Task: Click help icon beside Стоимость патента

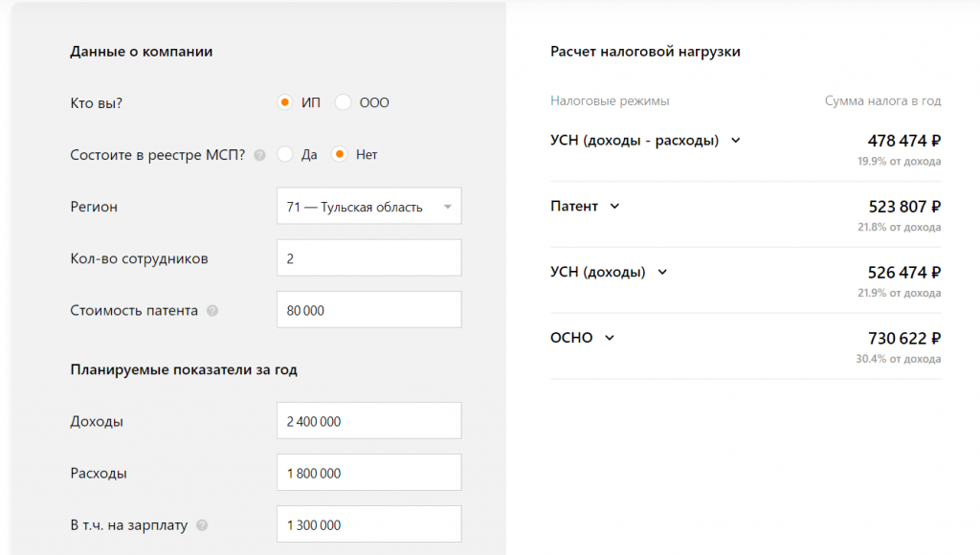Action: [212, 310]
